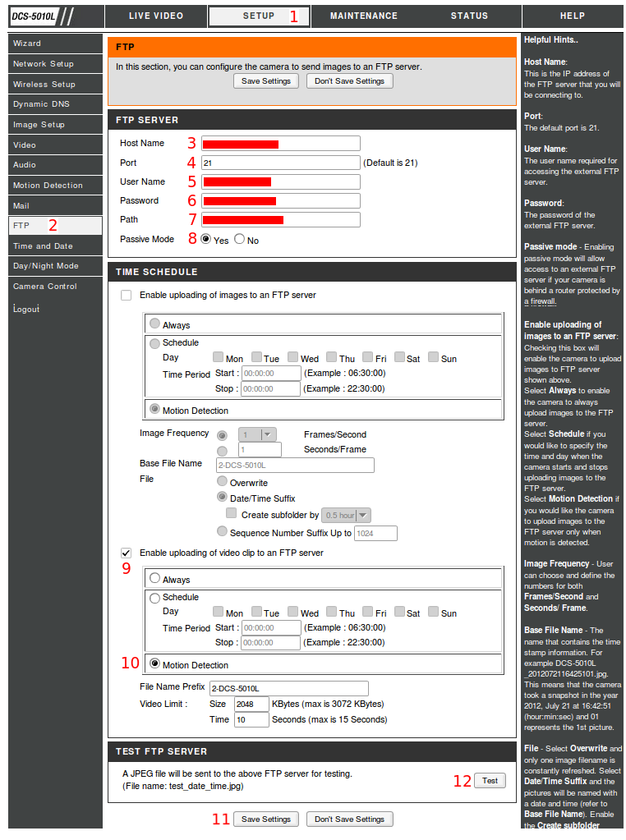Go to Wireless Setup
This screenshot has width=626, height=840.
(55, 84)
